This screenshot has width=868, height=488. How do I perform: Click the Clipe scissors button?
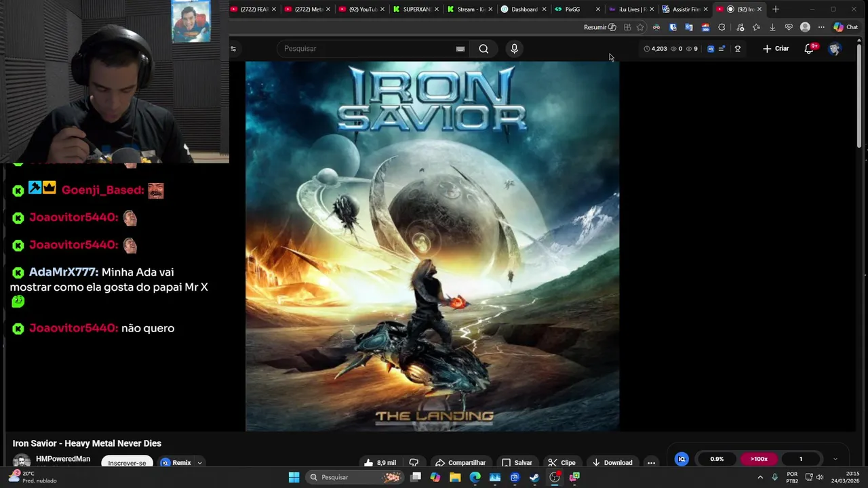[561, 463]
